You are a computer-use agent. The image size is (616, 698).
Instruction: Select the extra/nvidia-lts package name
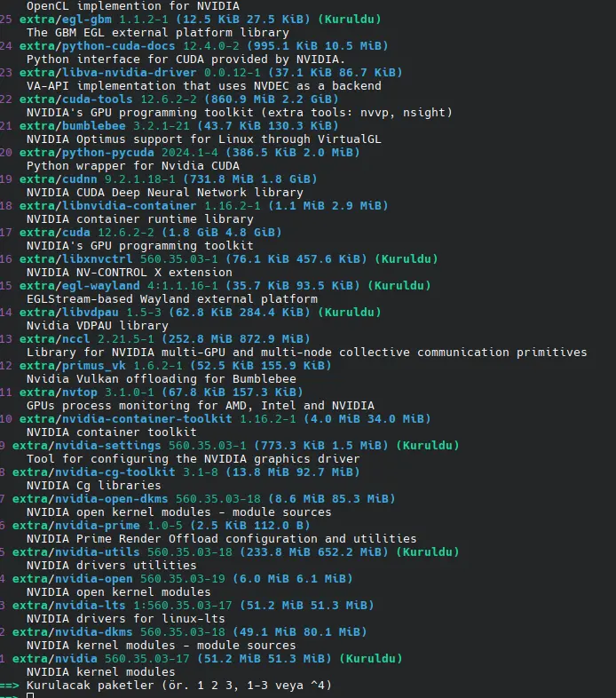tap(69, 607)
